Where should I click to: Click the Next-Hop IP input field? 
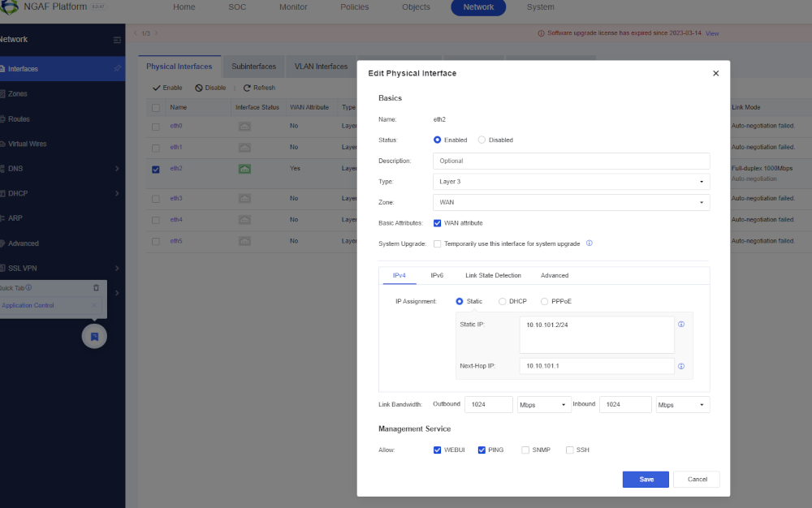tap(597, 366)
